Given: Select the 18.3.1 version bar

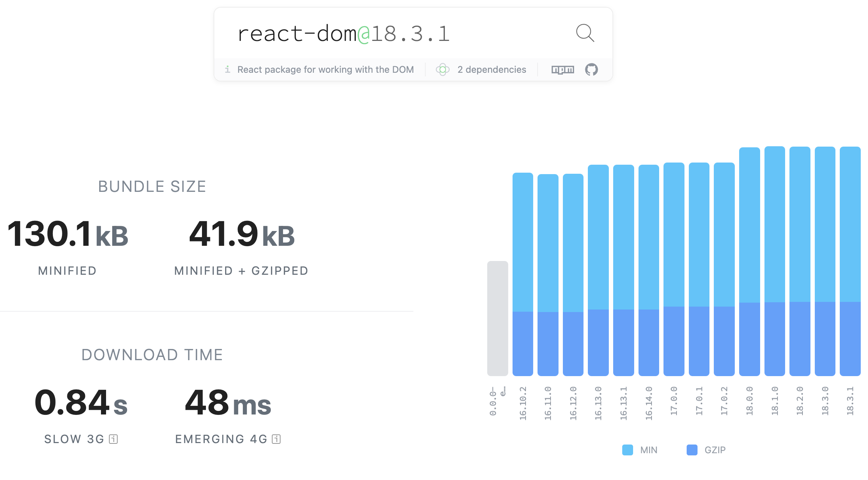Looking at the screenshot, I should tap(850, 261).
